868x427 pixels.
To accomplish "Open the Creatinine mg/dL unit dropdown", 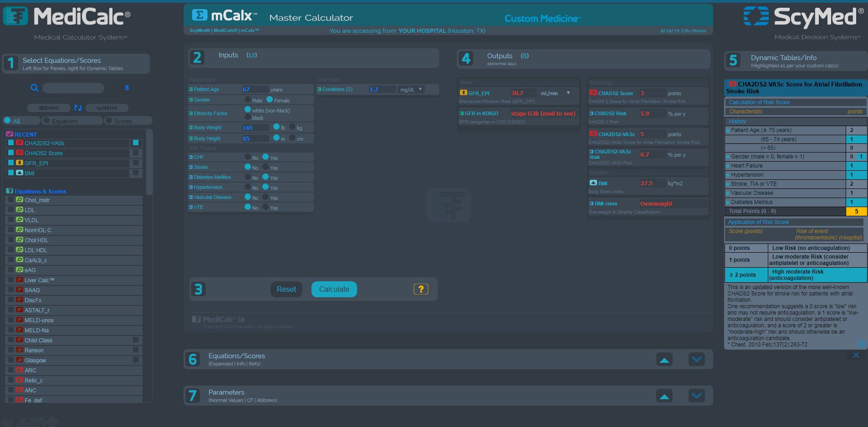I will pyautogui.click(x=412, y=90).
